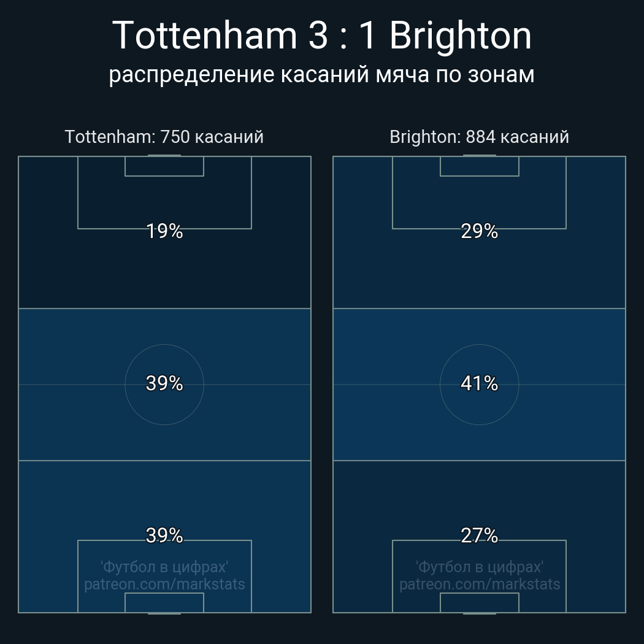
Task: Click Tottenham's 19% attacking third label
Action: point(164,231)
